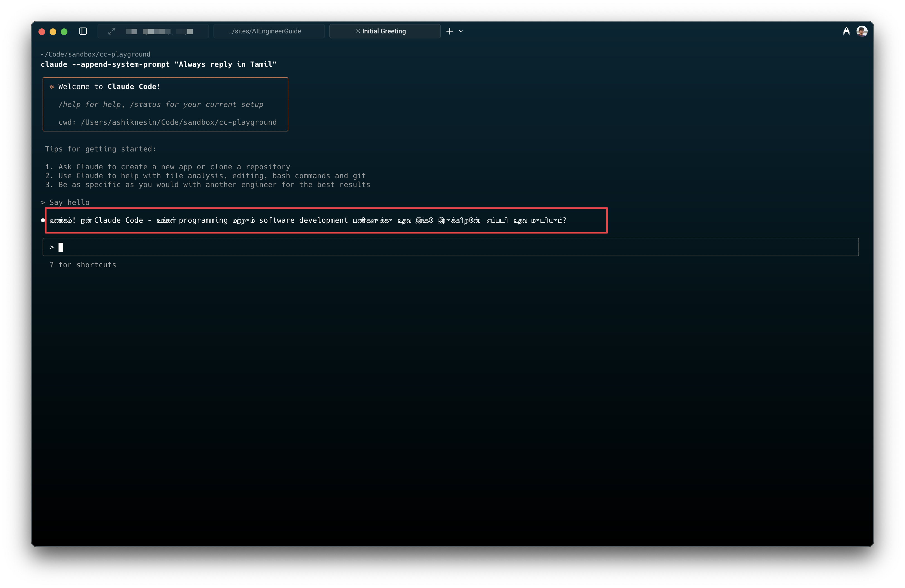Click the cwd path line in welcome box
The image size is (905, 588).
tap(168, 122)
